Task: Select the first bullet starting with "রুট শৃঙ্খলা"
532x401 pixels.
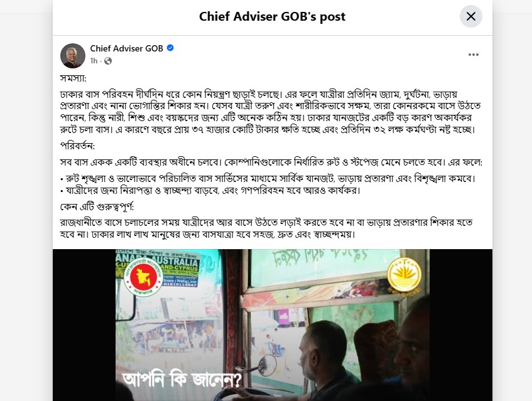Action: (x=268, y=178)
